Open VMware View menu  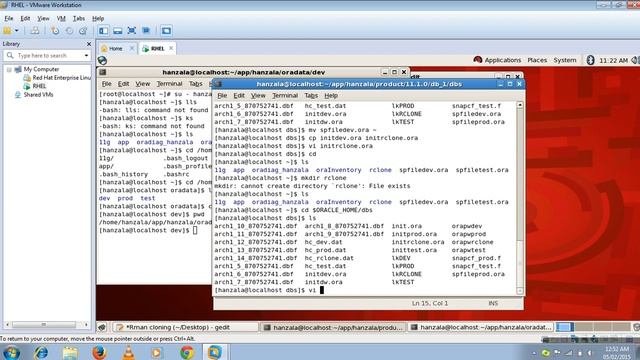tap(43, 18)
